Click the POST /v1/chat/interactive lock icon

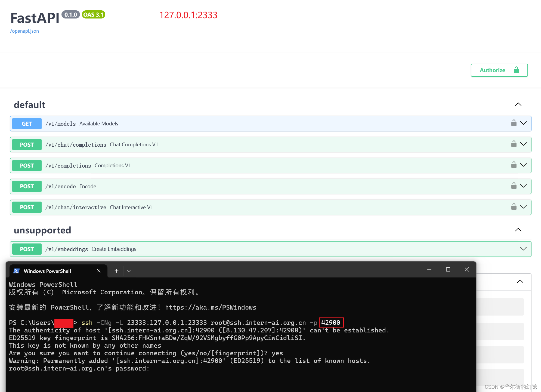tap(513, 207)
